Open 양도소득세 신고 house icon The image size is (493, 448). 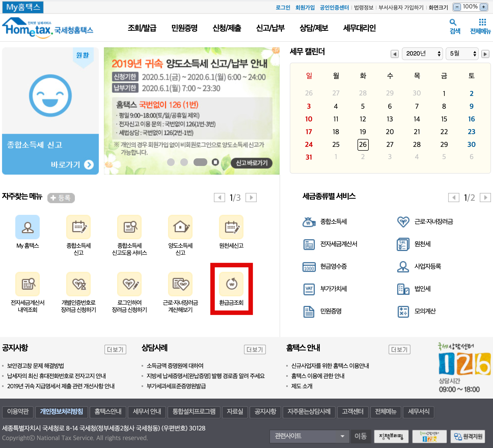coord(180,227)
